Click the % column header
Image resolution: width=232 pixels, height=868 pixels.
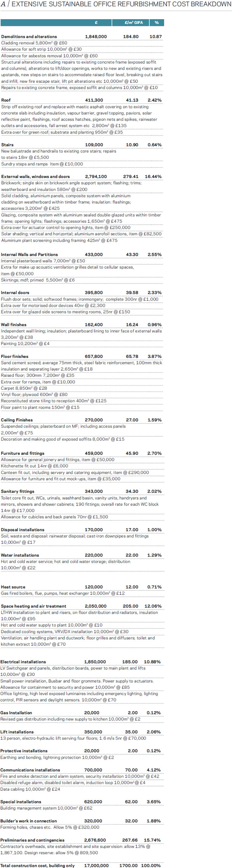[x=156, y=23]
